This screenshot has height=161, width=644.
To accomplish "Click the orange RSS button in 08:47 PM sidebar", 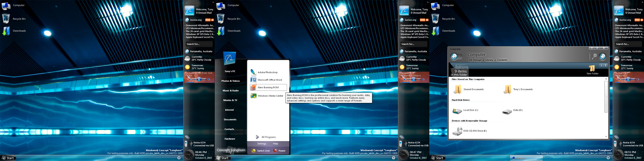I will coord(422,20).
